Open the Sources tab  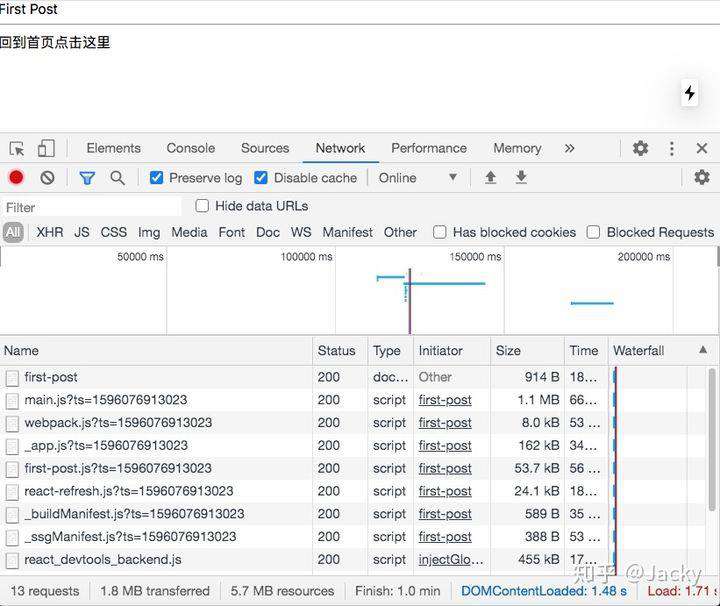[265, 148]
